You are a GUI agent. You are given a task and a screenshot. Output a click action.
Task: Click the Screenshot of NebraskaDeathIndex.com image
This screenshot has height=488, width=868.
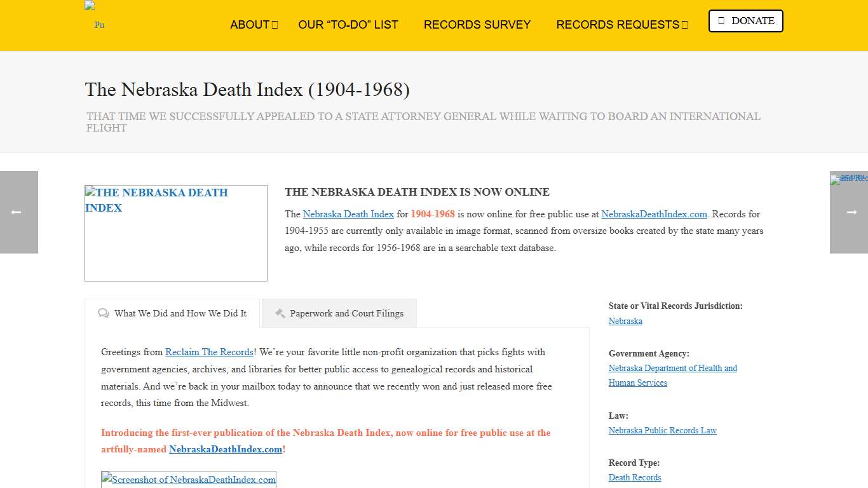point(189,480)
